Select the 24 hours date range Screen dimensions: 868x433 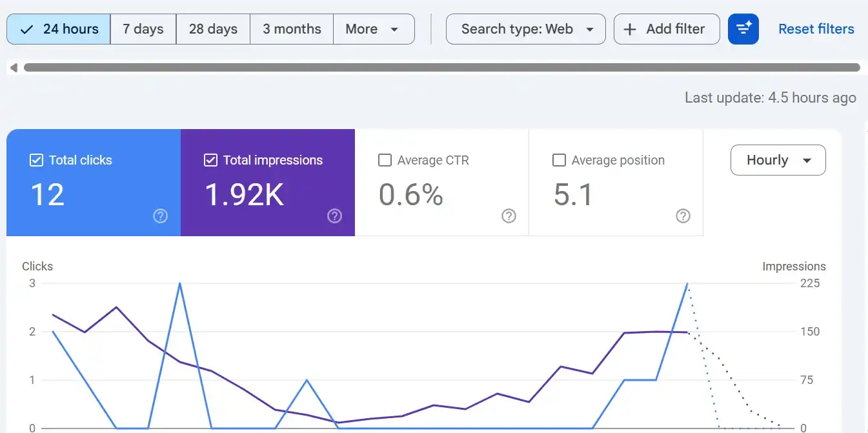[59, 29]
